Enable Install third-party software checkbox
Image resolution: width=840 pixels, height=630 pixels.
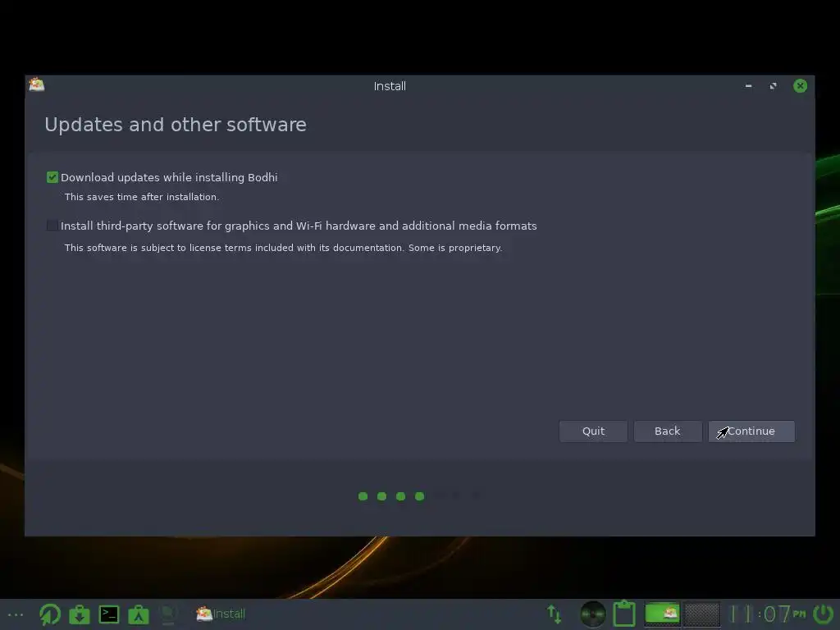[52, 226]
